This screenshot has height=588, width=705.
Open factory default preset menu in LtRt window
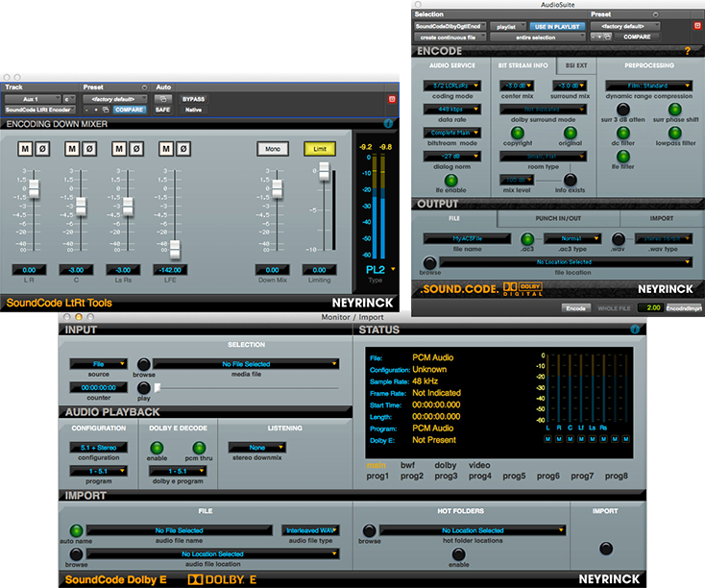coord(114,99)
